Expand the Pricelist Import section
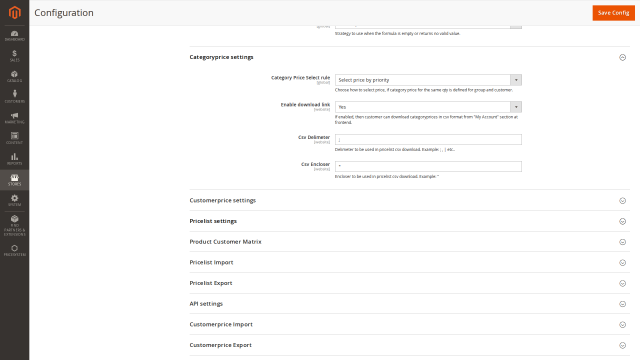This screenshot has height=360, width=640. coord(622,262)
